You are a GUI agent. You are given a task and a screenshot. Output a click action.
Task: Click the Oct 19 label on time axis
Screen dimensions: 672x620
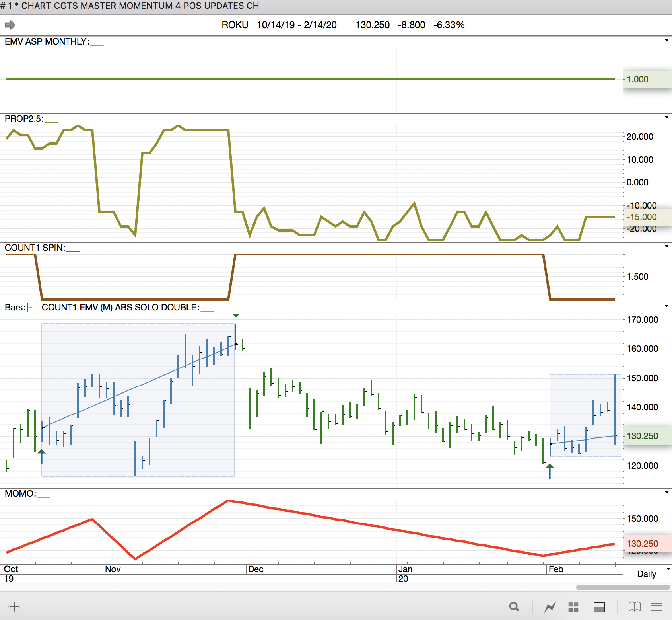coord(11,574)
